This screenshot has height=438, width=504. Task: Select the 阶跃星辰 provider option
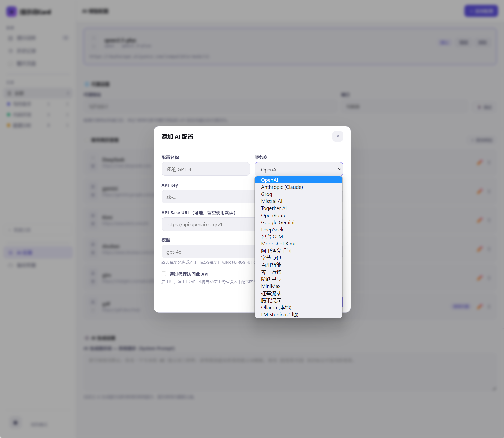point(299,279)
